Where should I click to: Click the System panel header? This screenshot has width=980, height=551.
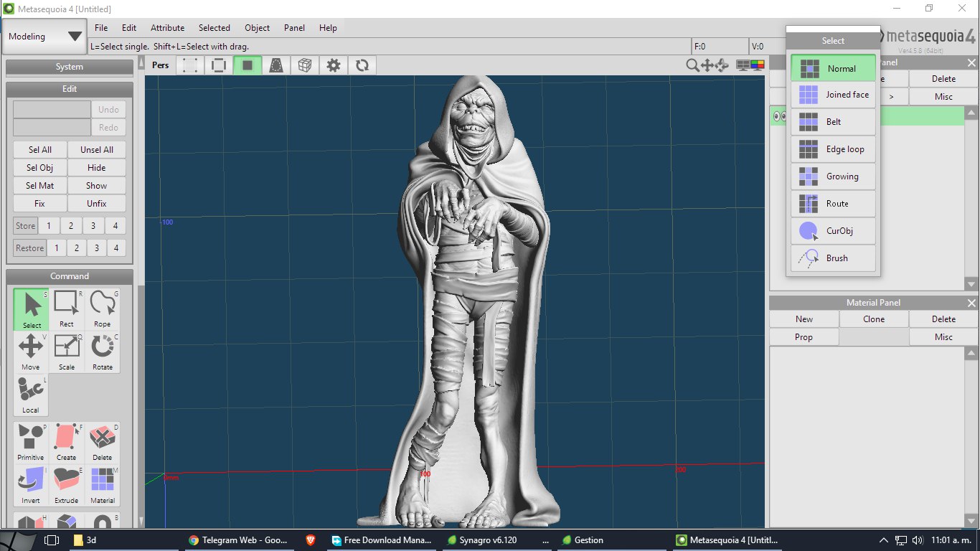70,67
